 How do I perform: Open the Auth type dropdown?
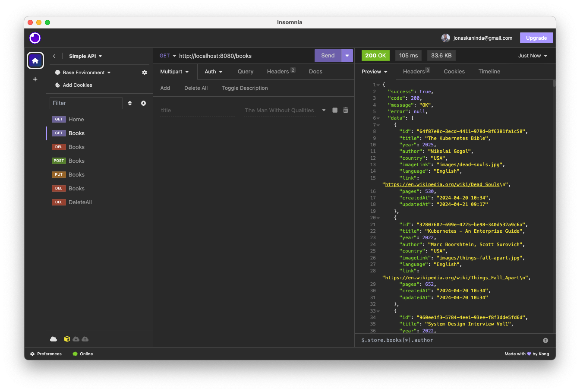(214, 72)
